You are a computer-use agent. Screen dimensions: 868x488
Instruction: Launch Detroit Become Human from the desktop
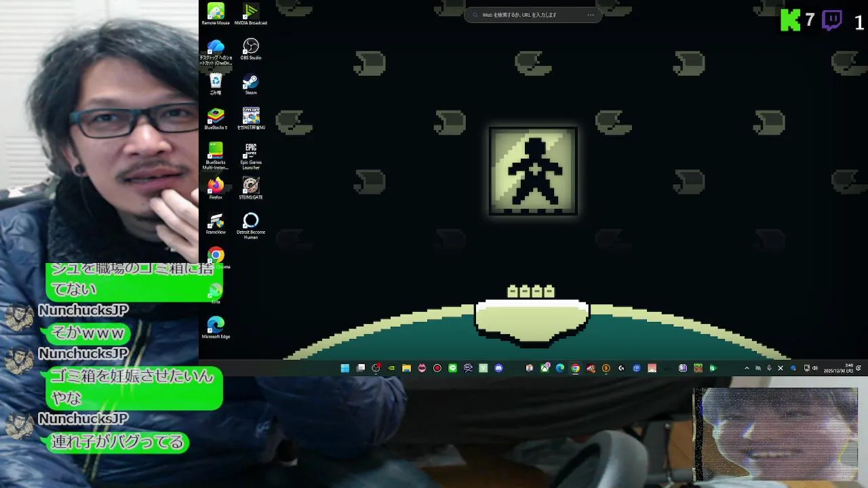(251, 226)
